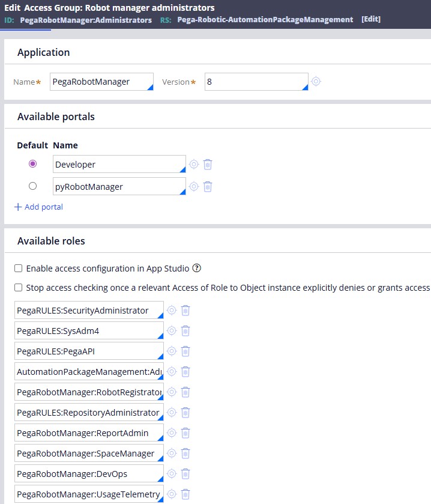The image size is (431, 504).
Task: Delete the PegaRULES:SecurityAdministrator role
Action: [x=185, y=310]
